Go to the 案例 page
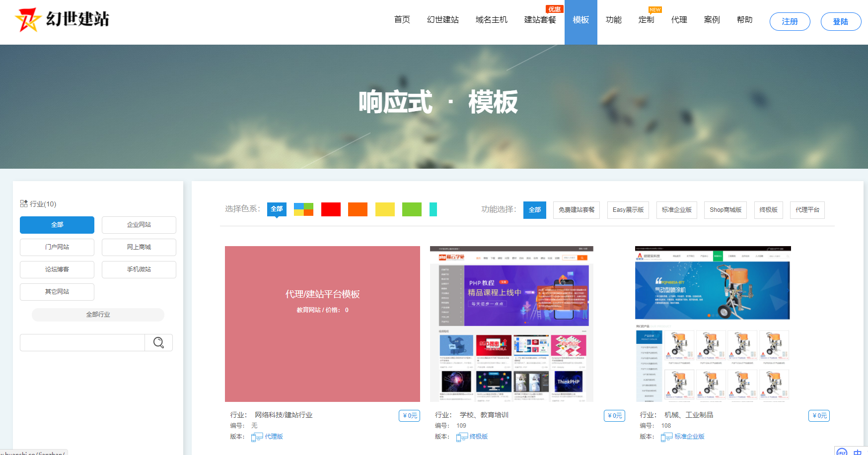The height and width of the screenshot is (455, 868). 712,20
